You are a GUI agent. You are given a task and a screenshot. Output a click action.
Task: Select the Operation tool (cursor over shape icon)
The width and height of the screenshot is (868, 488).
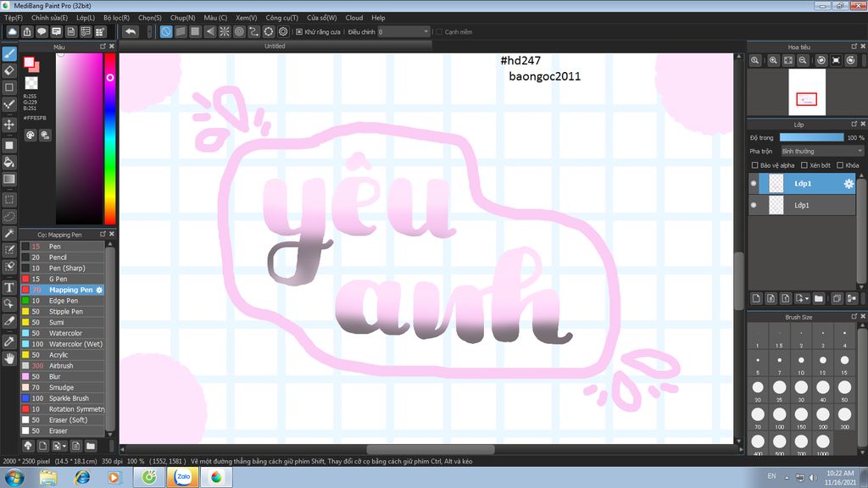point(9,304)
